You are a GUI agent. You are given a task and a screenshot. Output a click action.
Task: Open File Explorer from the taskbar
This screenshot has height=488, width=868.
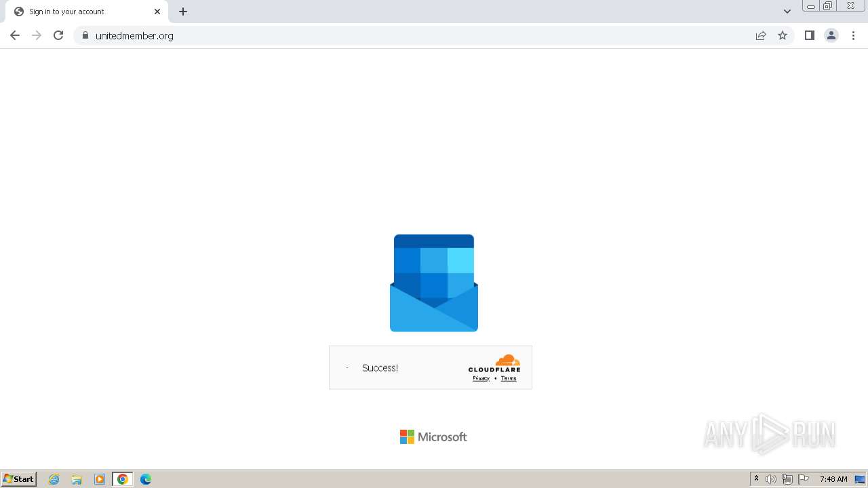[77, 479]
